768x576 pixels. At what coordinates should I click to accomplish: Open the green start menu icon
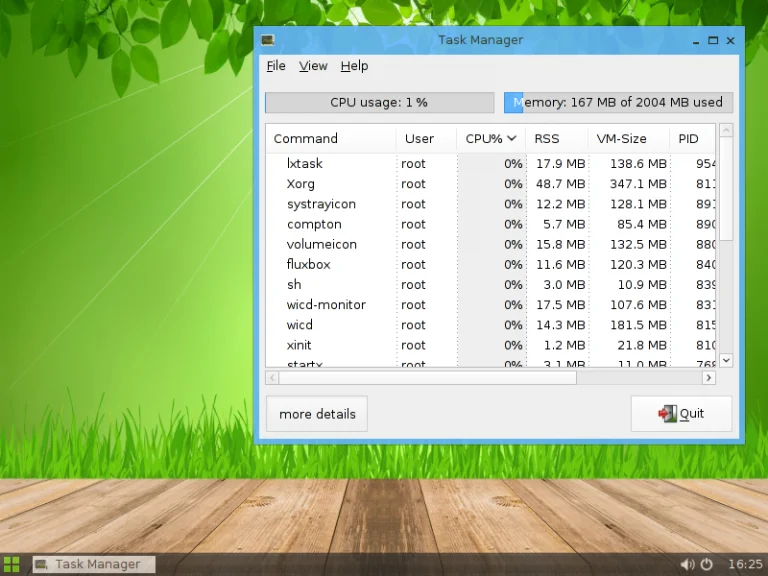(11, 564)
